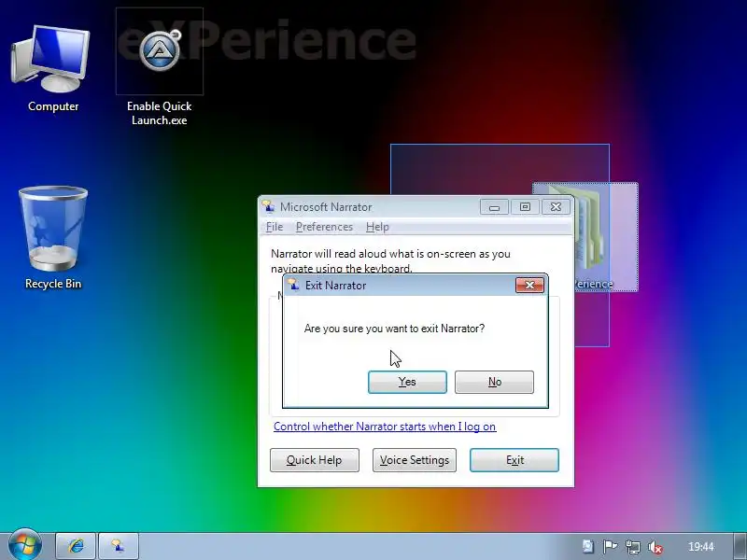Open the network tray icon
Screen dimensions: 747x560
(x=633, y=547)
